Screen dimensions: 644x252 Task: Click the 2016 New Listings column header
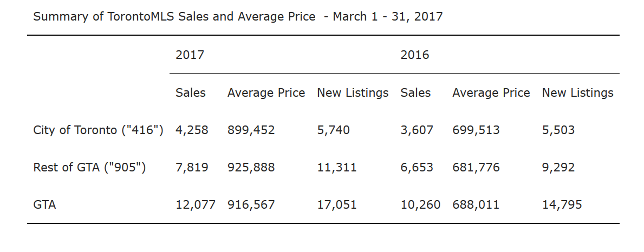click(578, 93)
